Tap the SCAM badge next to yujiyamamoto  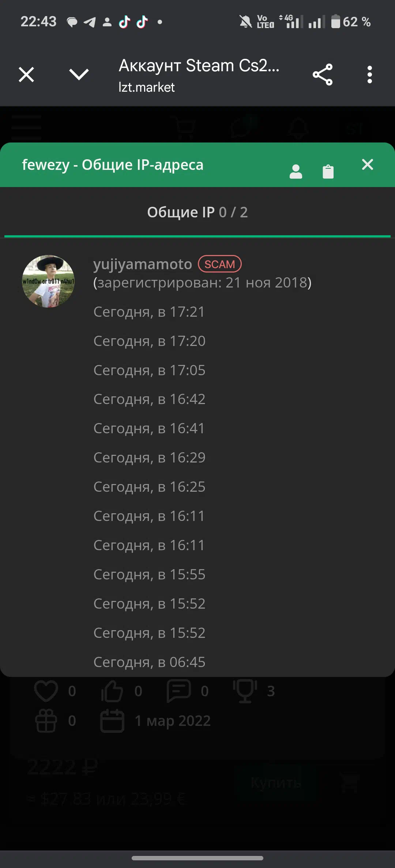[219, 264]
